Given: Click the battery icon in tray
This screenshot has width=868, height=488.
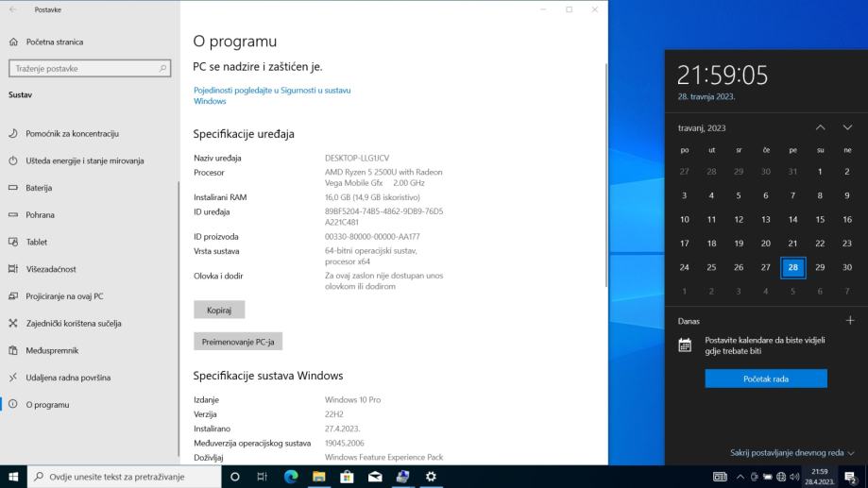Looking at the screenshot, I should pyautogui.click(x=767, y=477).
